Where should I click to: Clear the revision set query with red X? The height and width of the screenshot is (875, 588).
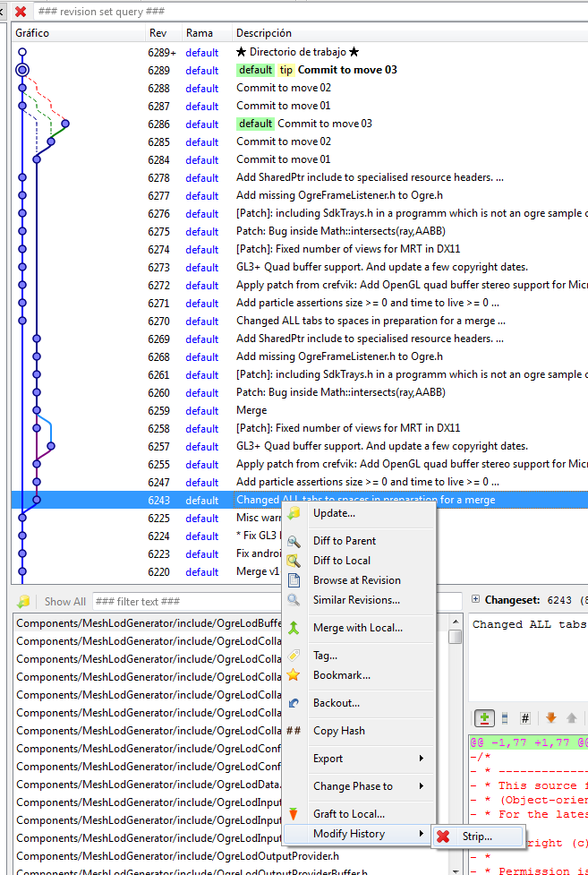tap(21, 11)
